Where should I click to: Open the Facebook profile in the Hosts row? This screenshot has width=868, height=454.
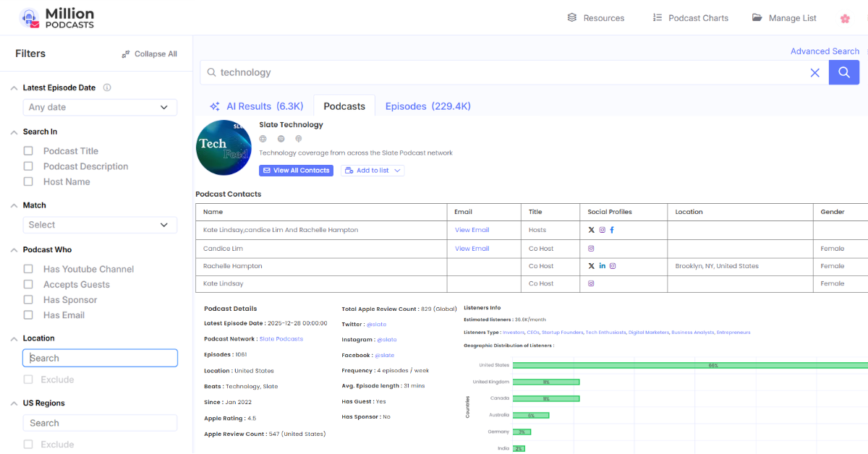612,230
